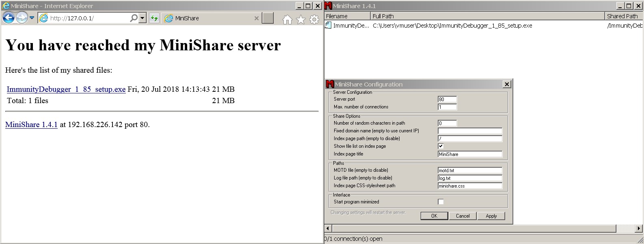Click the Index page title field
Image resolution: width=644 pixels, height=244 pixels.
470,154
